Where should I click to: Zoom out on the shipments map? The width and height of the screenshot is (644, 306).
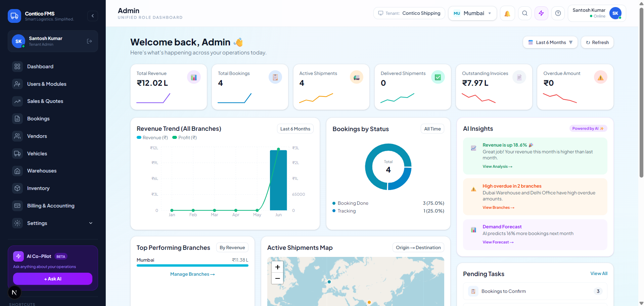click(277, 278)
